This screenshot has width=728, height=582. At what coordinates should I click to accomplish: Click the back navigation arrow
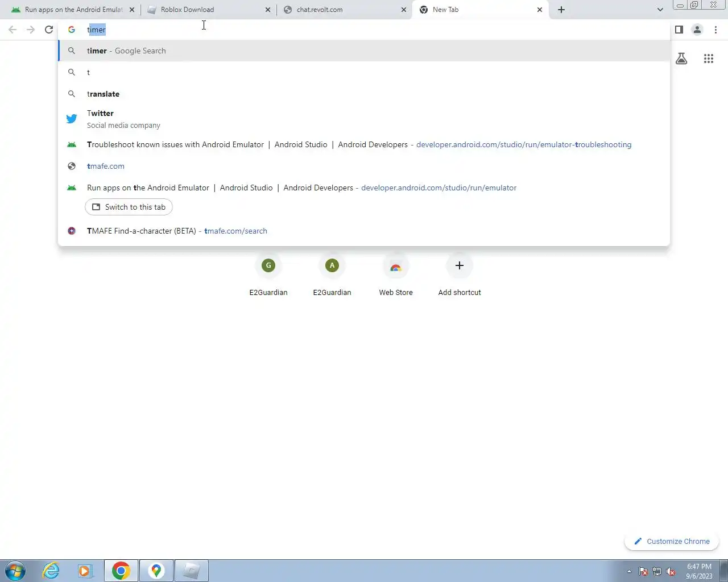click(13, 30)
